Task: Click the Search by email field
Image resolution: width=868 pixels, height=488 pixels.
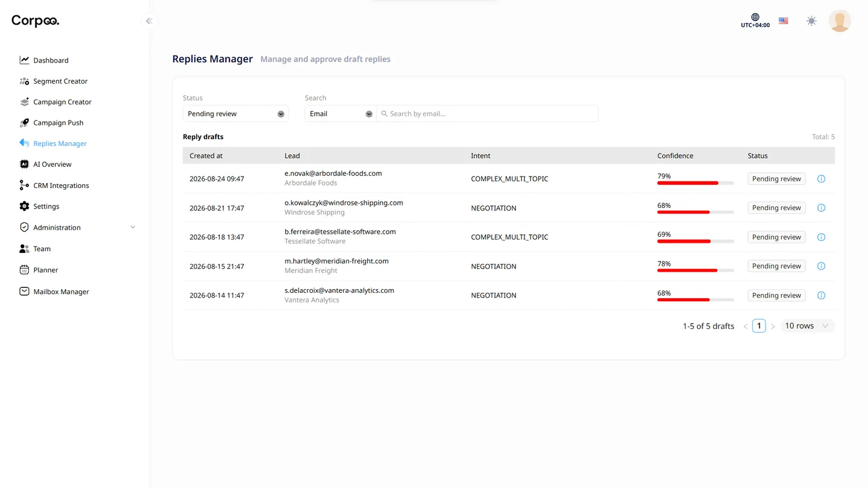Action: (488, 114)
